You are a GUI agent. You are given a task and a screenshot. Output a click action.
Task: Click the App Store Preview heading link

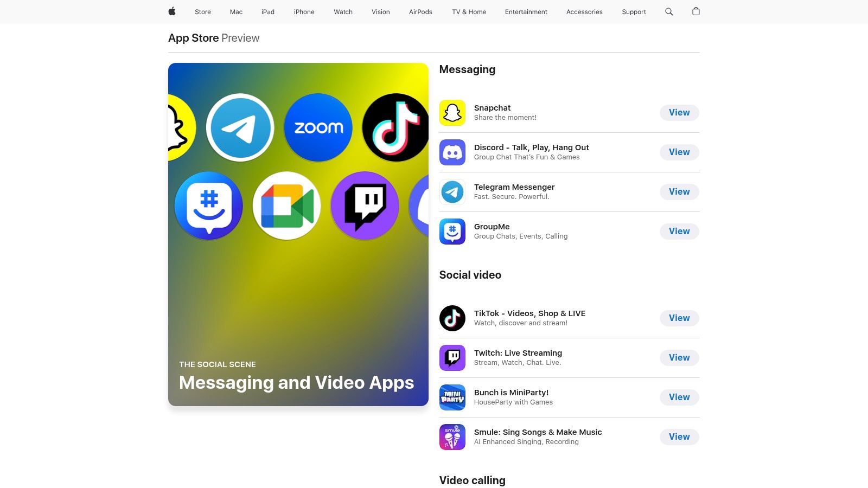[x=214, y=38]
